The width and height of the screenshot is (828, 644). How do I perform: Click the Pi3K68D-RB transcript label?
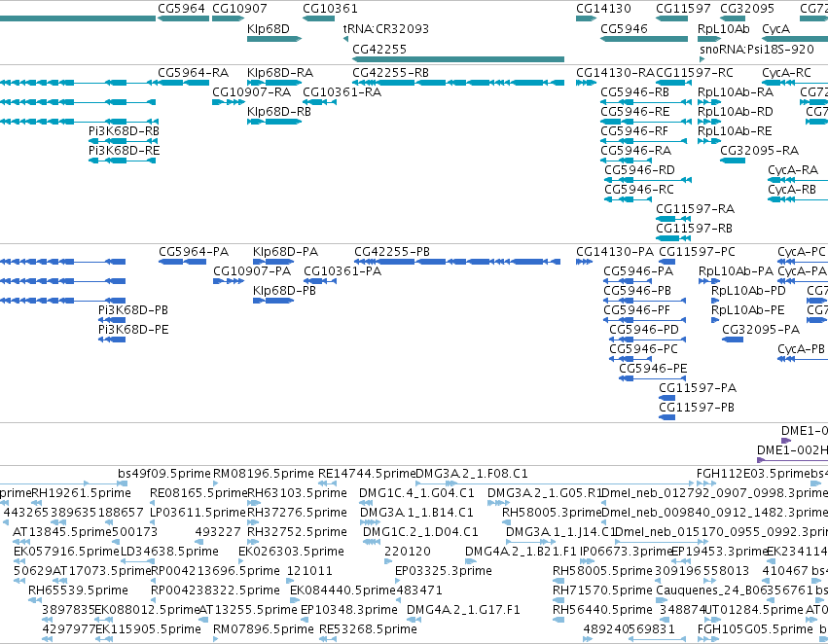click(x=124, y=131)
